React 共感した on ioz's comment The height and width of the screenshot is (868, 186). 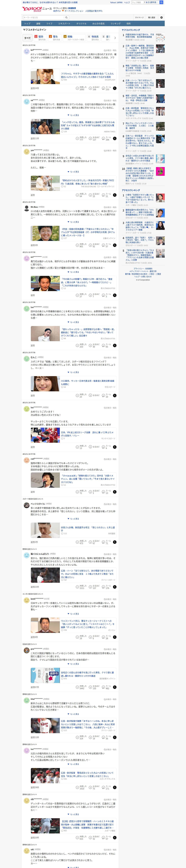coord(81,447)
